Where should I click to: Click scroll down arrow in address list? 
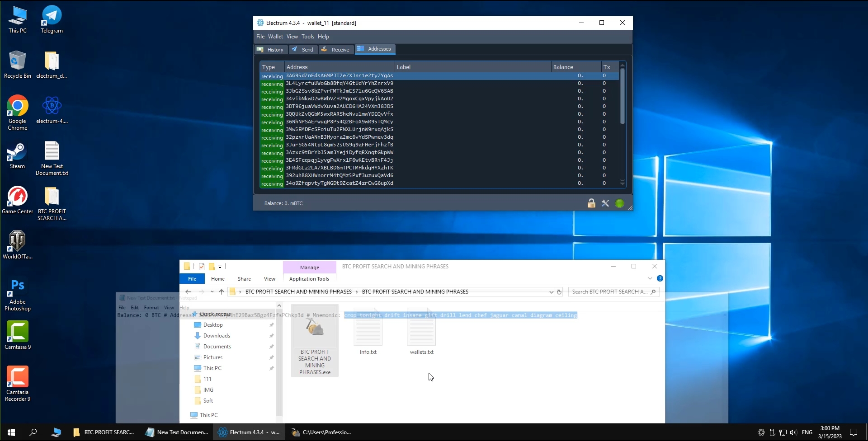point(623,183)
